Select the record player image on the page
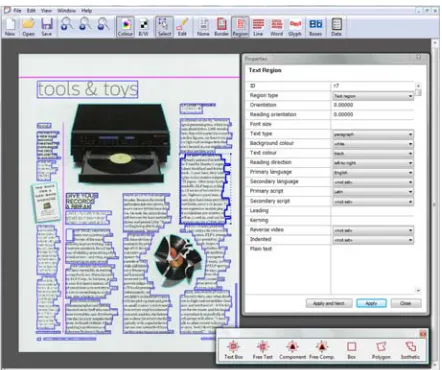 click(x=120, y=143)
